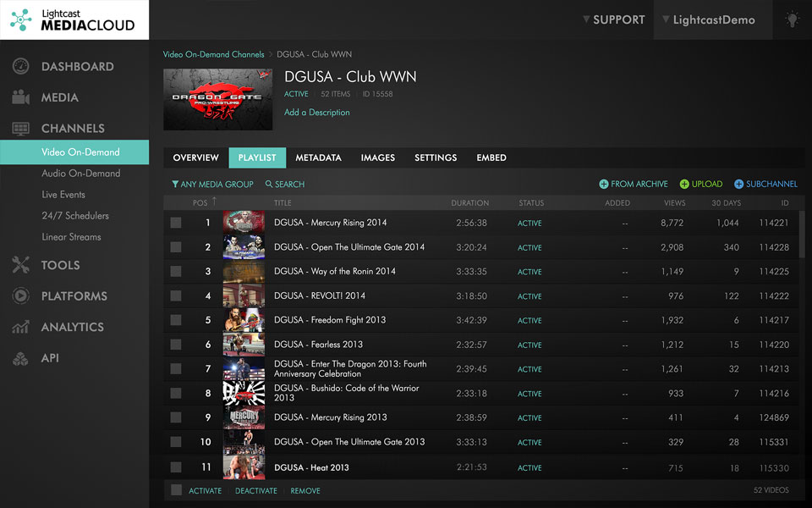Open 'DGUSA - Open The Ultimate Gate 2013'
The height and width of the screenshot is (508, 812).
point(349,442)
